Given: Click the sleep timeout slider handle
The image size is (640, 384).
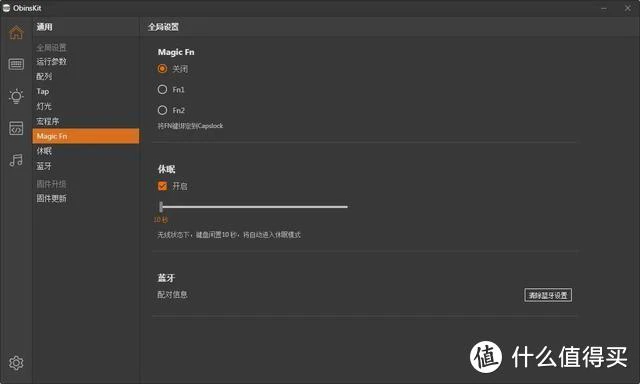Looking at the screenshot, I should (161, 207).
